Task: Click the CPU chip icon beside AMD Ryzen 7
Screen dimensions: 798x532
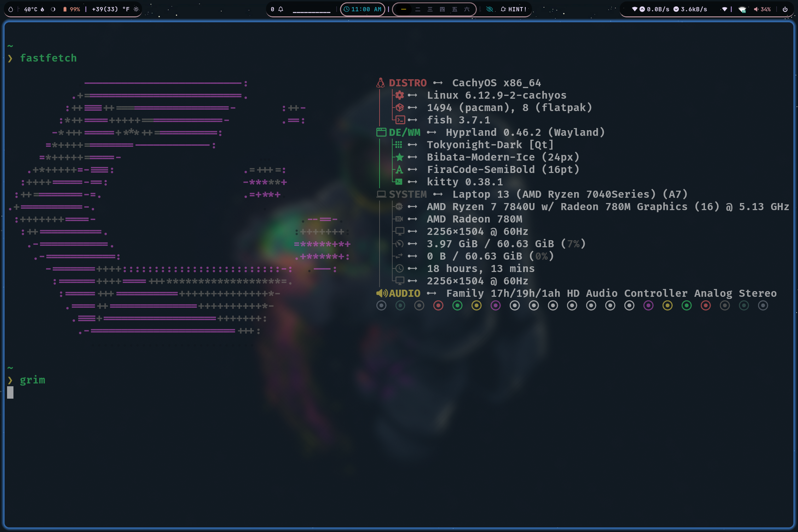Action: tap(399, 207)
